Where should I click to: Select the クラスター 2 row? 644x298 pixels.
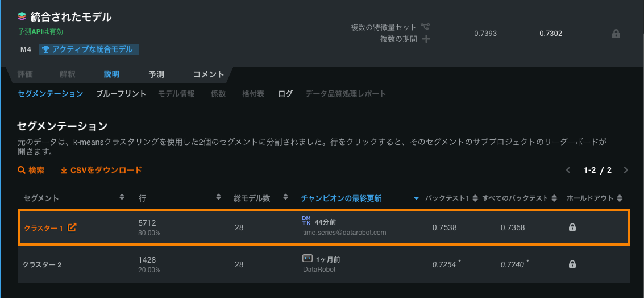[x=171, y=264]
